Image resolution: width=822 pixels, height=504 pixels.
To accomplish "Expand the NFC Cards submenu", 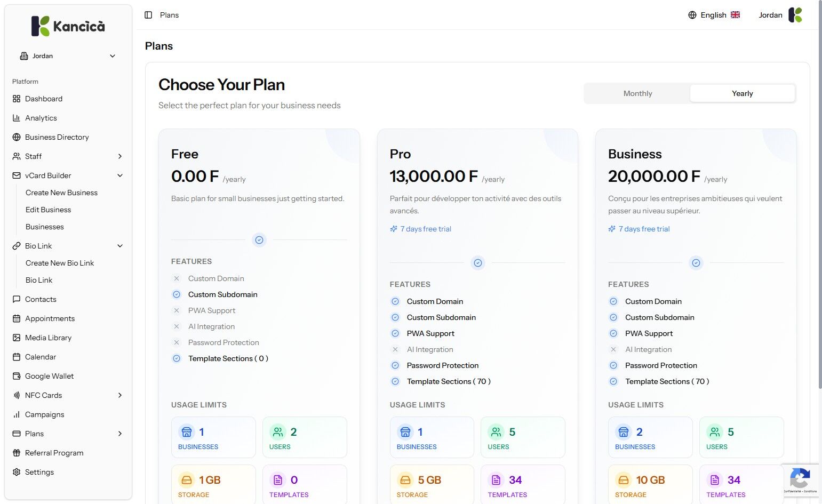I will click(120, 395).
